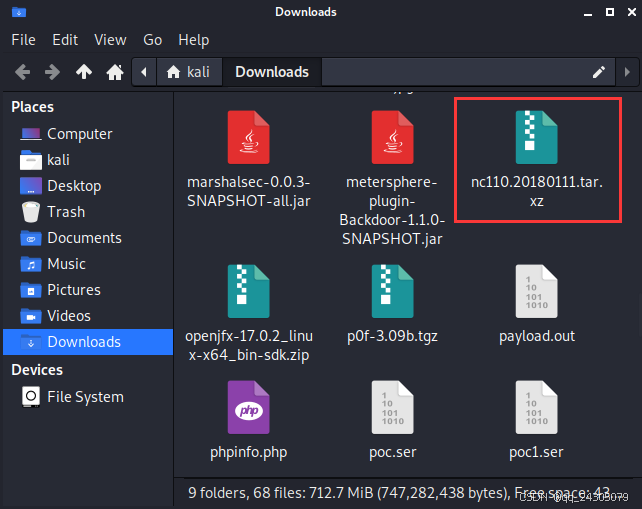Click the poc1.ser file name

coord(536,452)
